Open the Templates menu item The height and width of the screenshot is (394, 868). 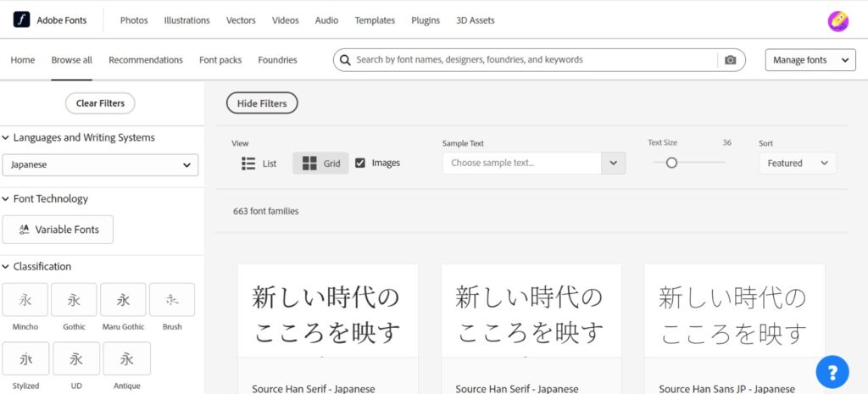pyautogui.click(x=375, y=20)
